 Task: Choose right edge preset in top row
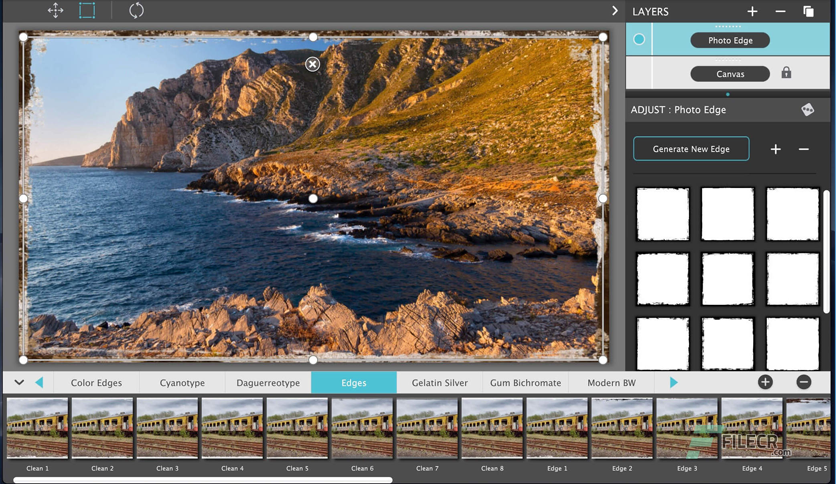click(x=793, y=214)
